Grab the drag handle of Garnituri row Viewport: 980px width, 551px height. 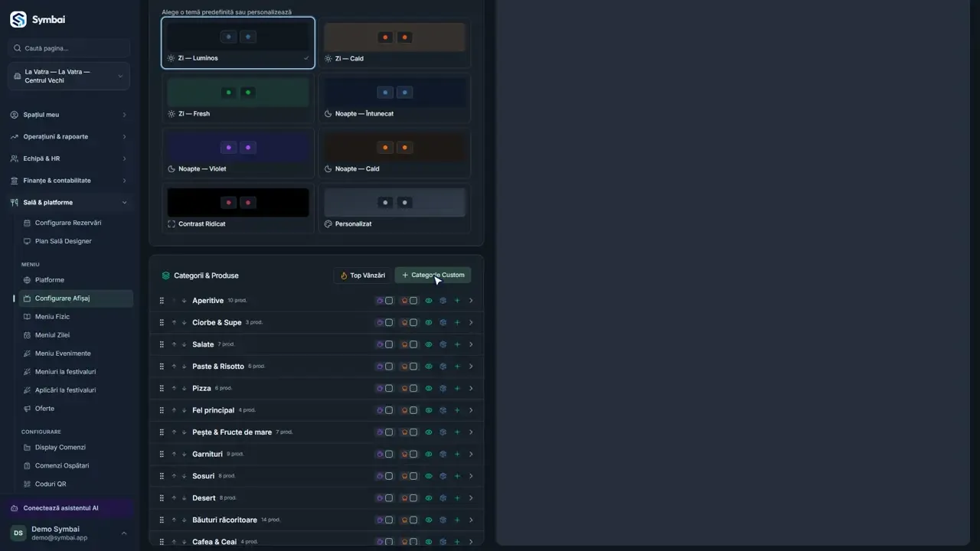point(162,455)
